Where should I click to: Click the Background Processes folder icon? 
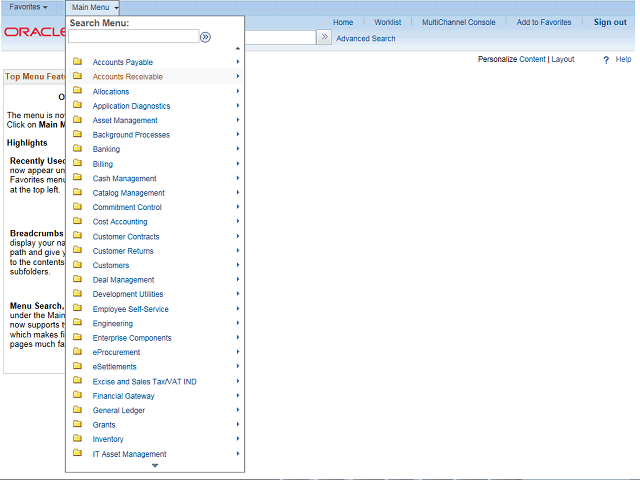77,134
